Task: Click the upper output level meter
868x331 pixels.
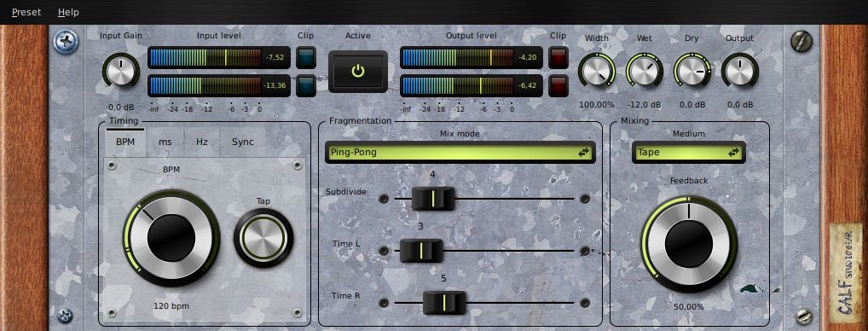Action: coord(471,57)
